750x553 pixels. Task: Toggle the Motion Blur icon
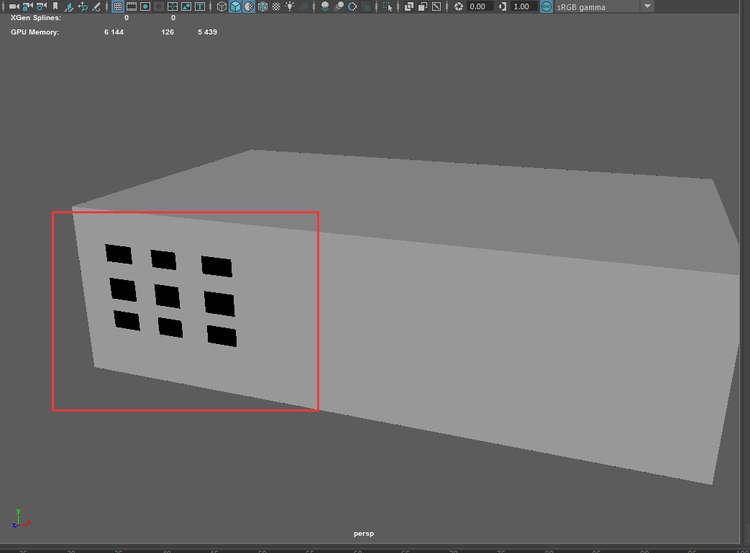tap(339, 6)
